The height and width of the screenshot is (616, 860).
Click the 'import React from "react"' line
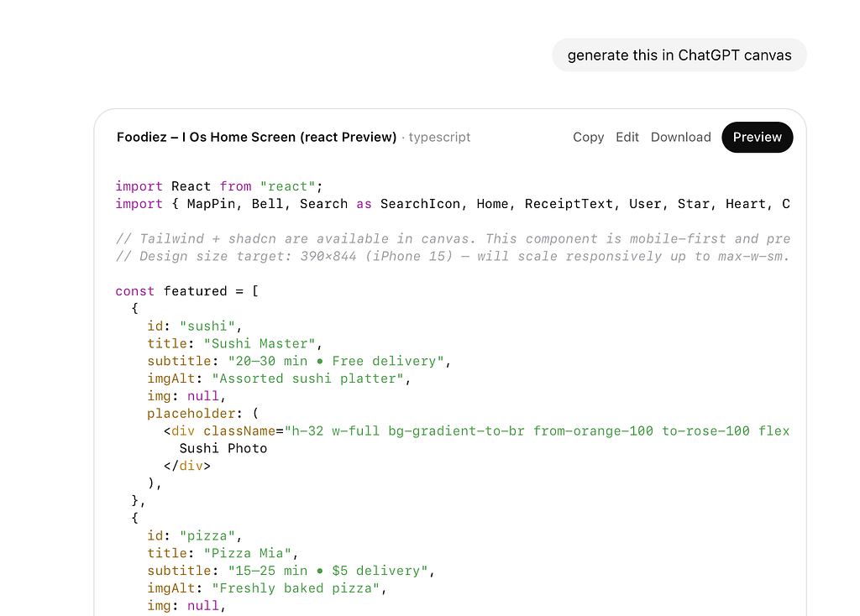(218, 186)
